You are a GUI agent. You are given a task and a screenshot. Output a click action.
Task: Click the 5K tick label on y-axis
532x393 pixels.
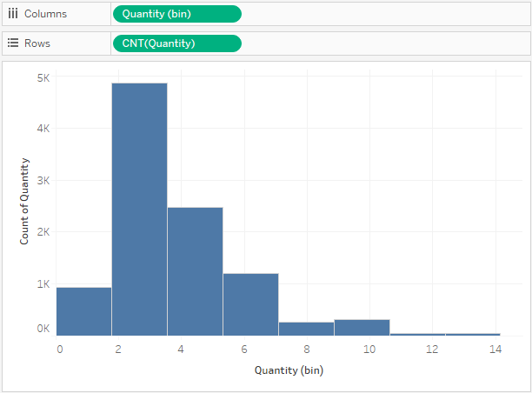coord(43,78)
